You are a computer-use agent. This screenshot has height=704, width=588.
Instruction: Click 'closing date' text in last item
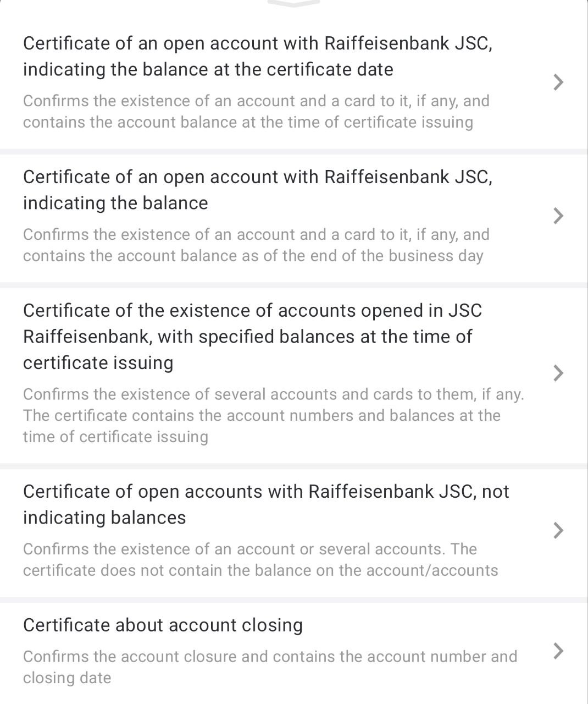tap(67, 678)
